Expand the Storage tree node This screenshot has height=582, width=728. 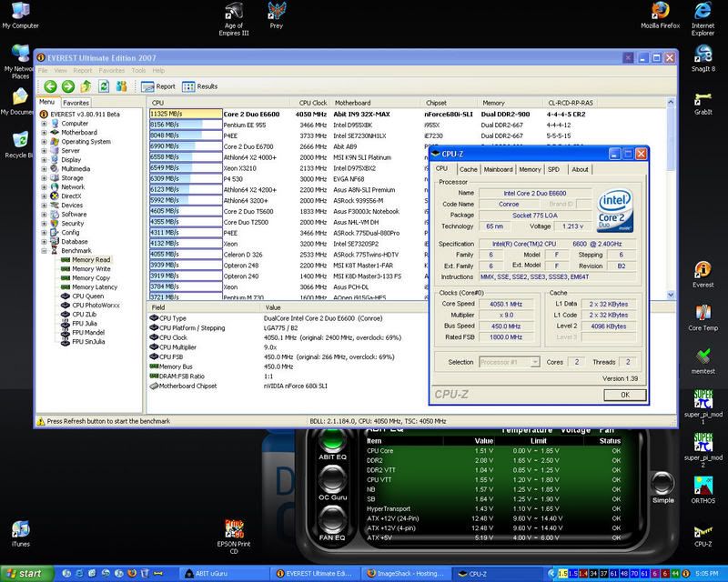tap(44, 177)
